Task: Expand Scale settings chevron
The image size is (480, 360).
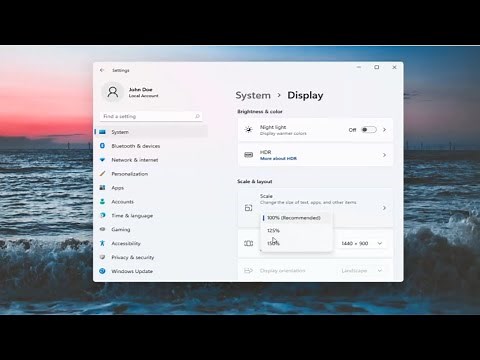Action: pos(384,208)
